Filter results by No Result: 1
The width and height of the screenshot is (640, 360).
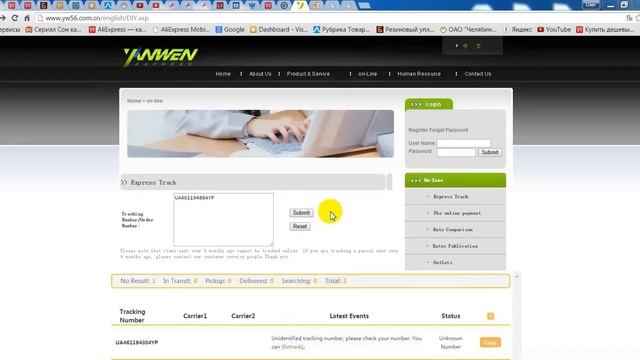(138, 281)
